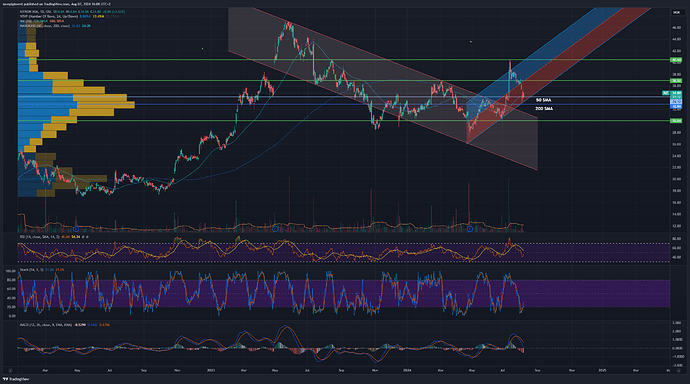Click the bottom green horizontal line price label
Screen dimensions: 690x384
click(676, 121)
